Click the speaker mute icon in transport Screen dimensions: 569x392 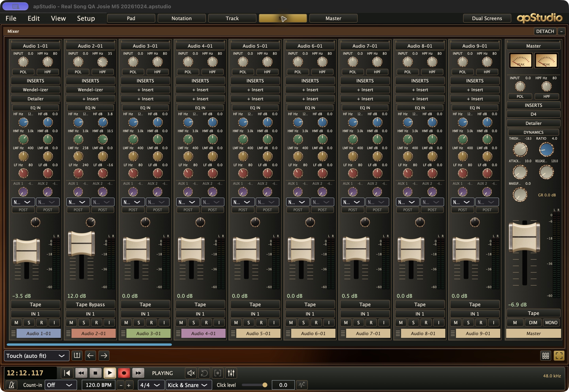pyautogui.click(x=191, y=373)
